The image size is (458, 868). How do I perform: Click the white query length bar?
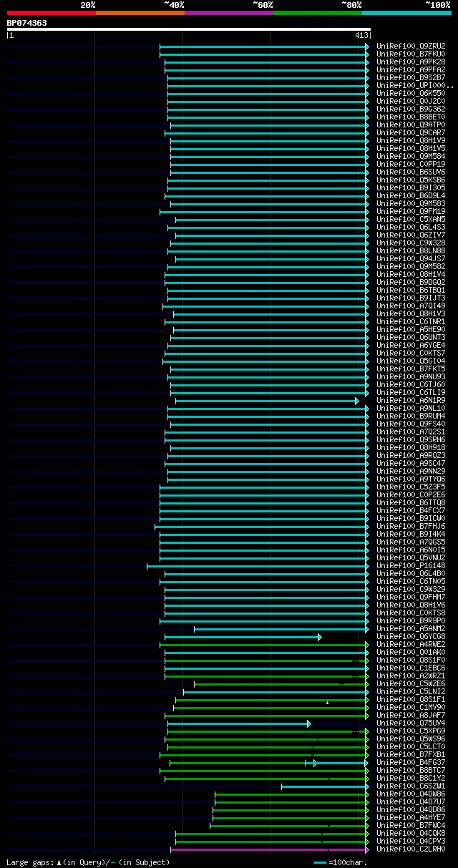coord(188,29)
